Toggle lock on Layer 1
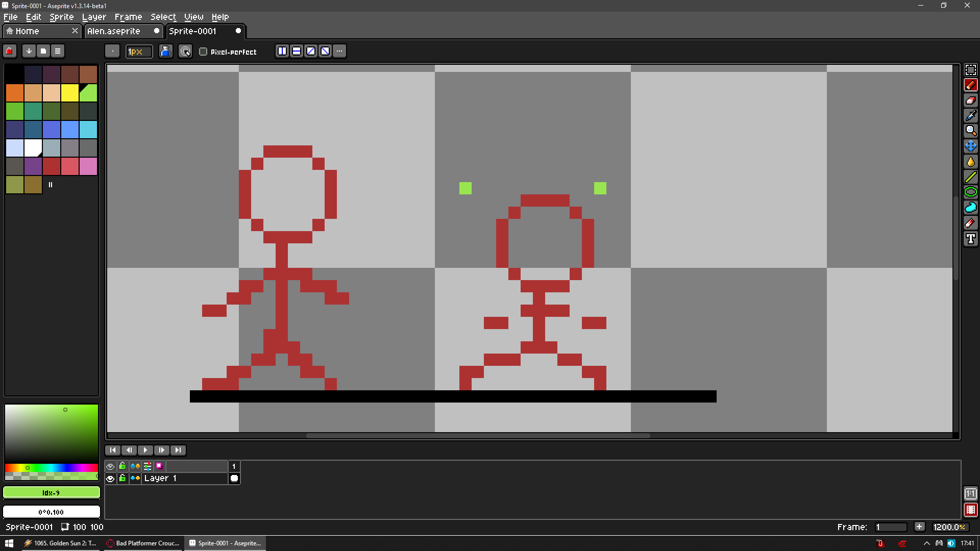This screenshot has height=551, width=980. click(122, 479)
